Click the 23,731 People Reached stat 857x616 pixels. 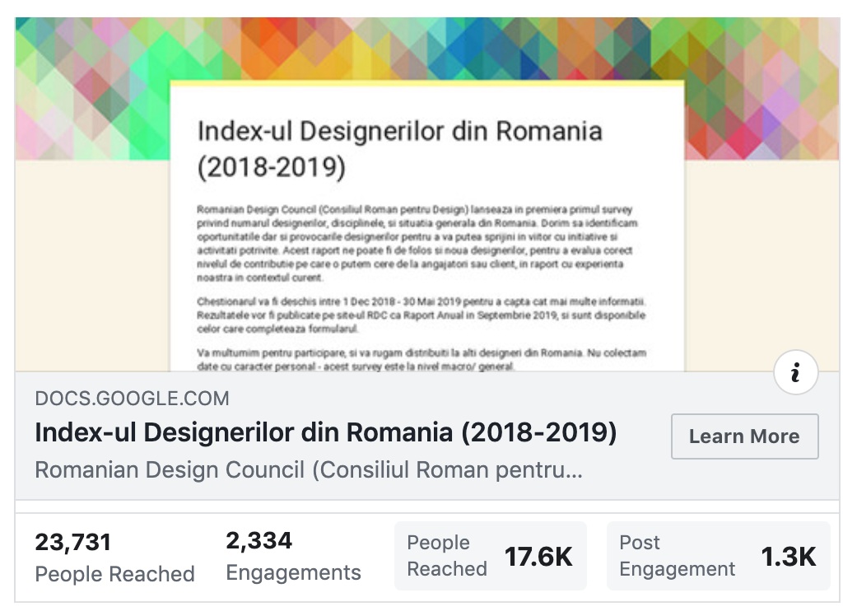(114, 558)
